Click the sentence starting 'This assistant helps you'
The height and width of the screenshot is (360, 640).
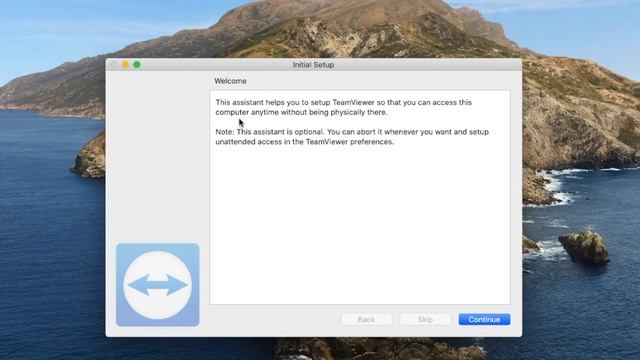344,107
